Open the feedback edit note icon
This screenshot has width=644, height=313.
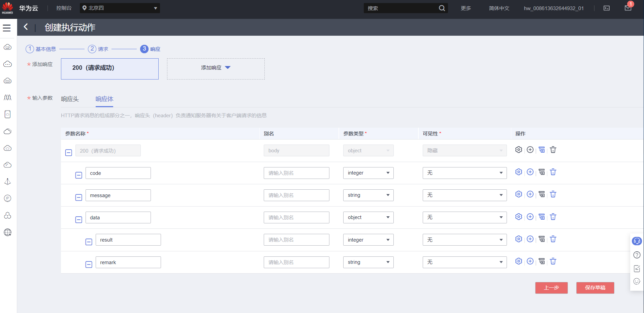coord(637,269)
